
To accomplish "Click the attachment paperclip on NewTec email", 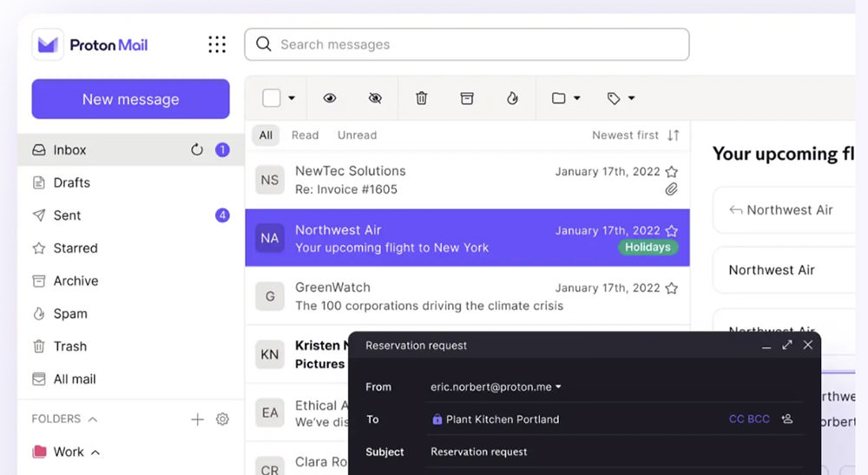I will (672, 190).
